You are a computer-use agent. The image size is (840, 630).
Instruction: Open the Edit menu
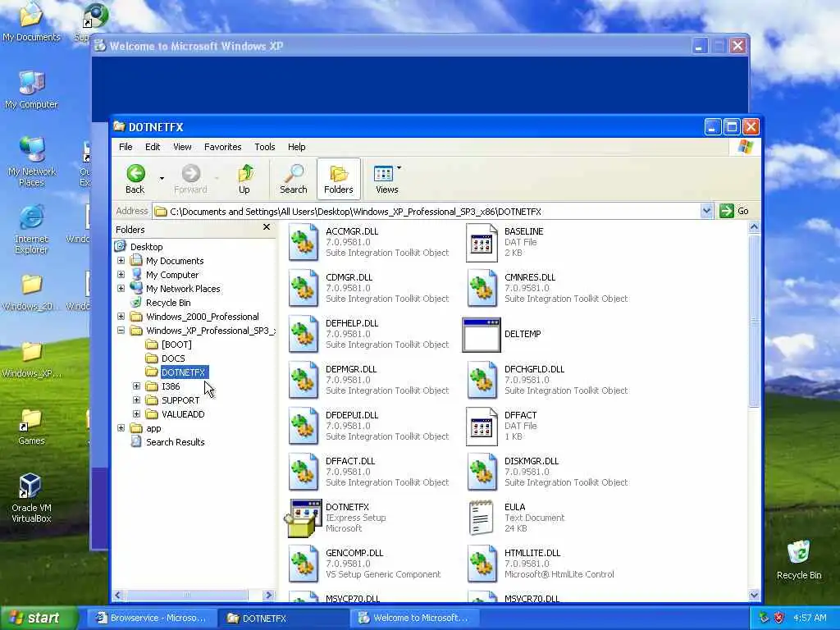[x=153, y=147]
